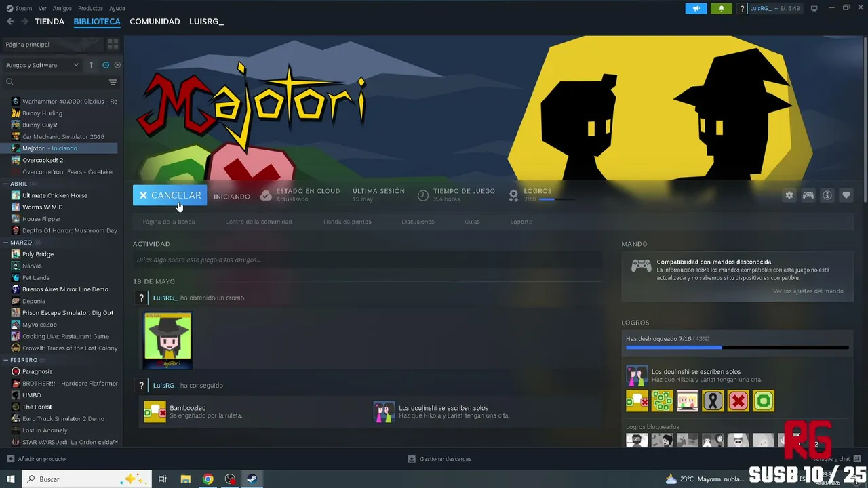Open the Majotori trading card thumbnail
Screen dimensions: 868x488
point(167,340)
